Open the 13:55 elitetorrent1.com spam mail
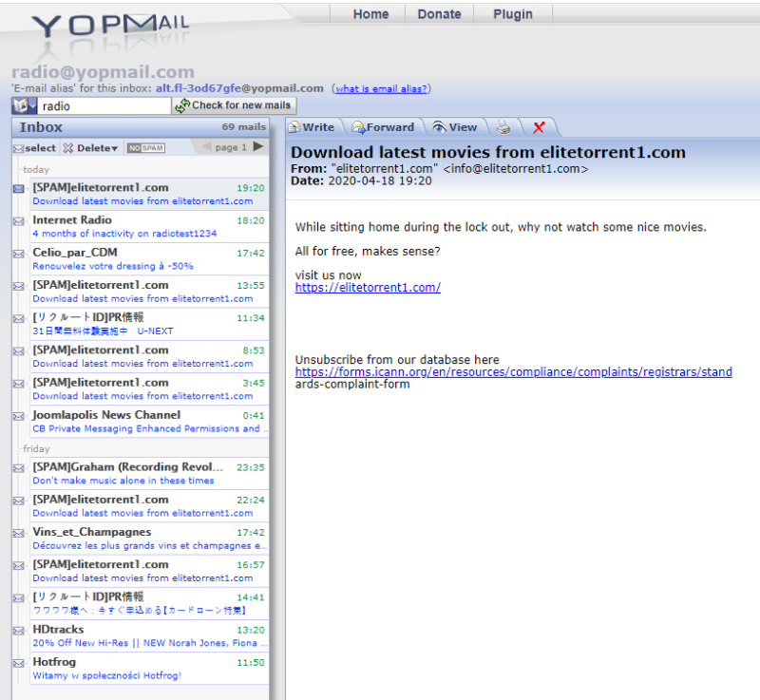This screenshot has height=700, width=760. (149, 292)
